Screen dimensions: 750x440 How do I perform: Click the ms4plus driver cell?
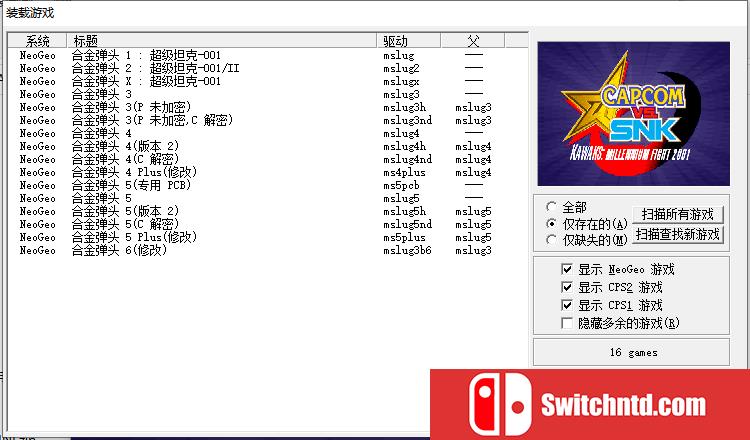404,173
